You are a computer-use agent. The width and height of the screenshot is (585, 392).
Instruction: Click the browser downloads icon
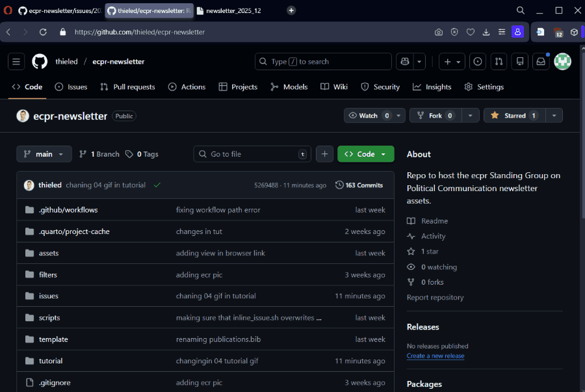pos(486,32)
